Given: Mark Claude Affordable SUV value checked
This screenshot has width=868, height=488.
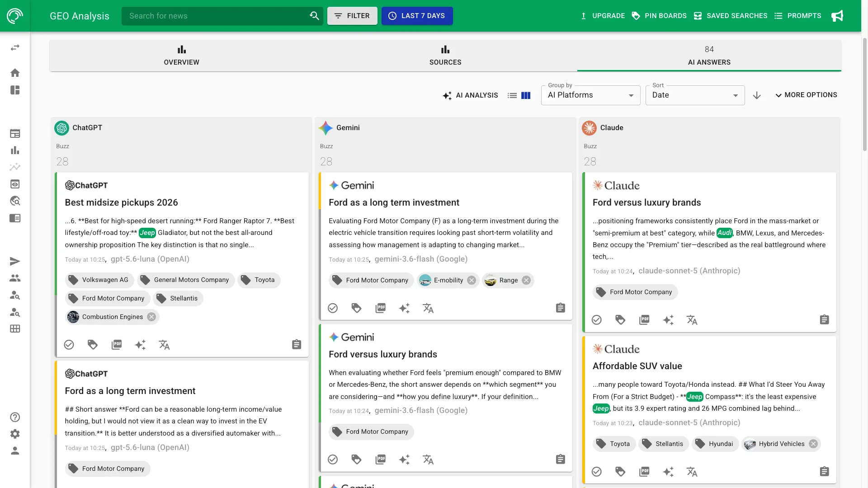Looking at the screenshot, I should 597,472.
